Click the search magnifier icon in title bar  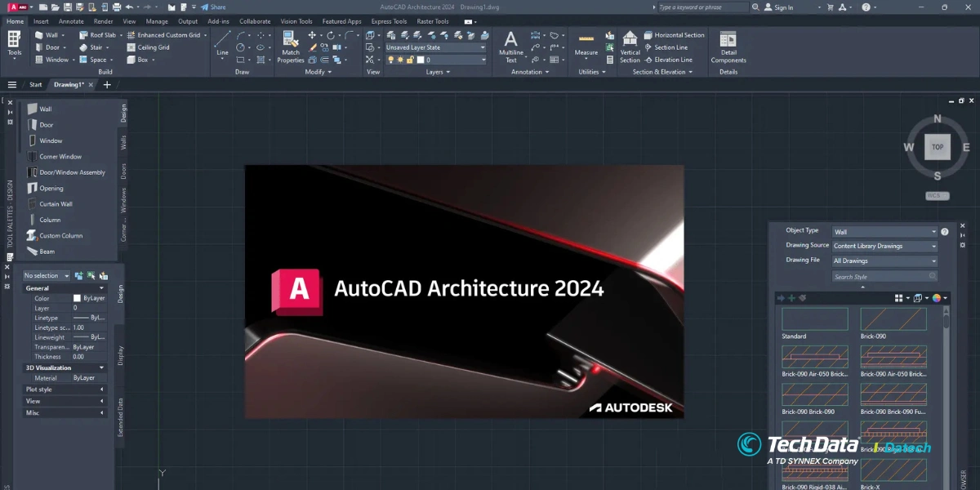click(x=754, y=7)
